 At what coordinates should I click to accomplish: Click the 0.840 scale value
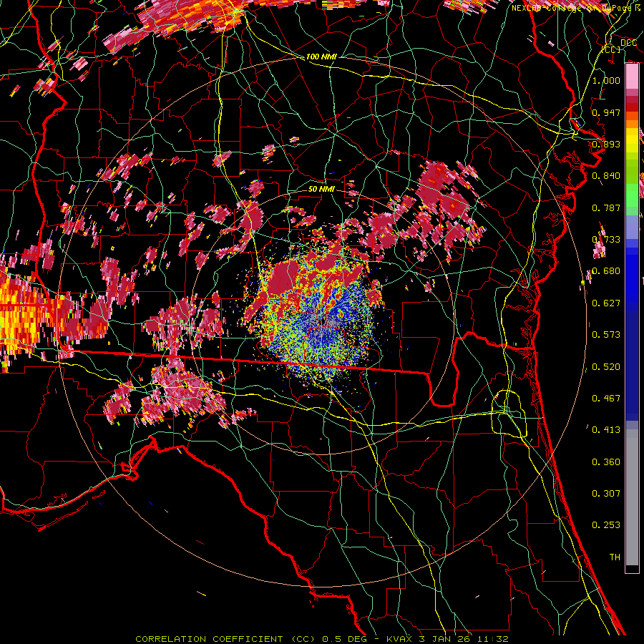point(606,176)
